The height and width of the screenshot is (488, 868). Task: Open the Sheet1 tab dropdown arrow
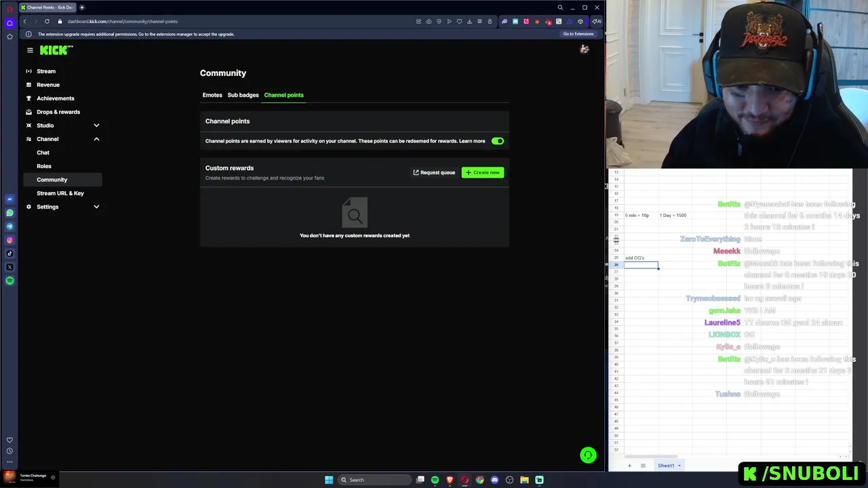pos(679,466)
